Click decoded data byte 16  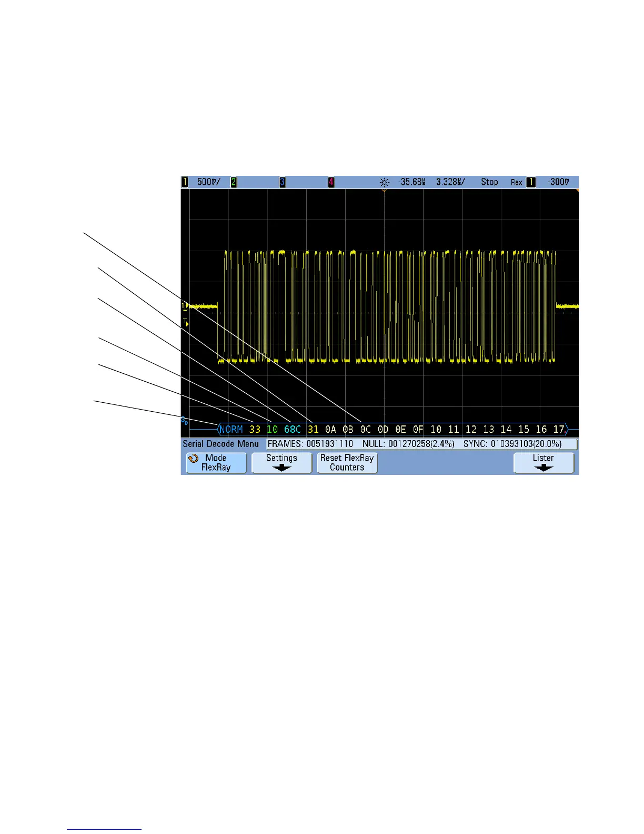click(541, 430)
